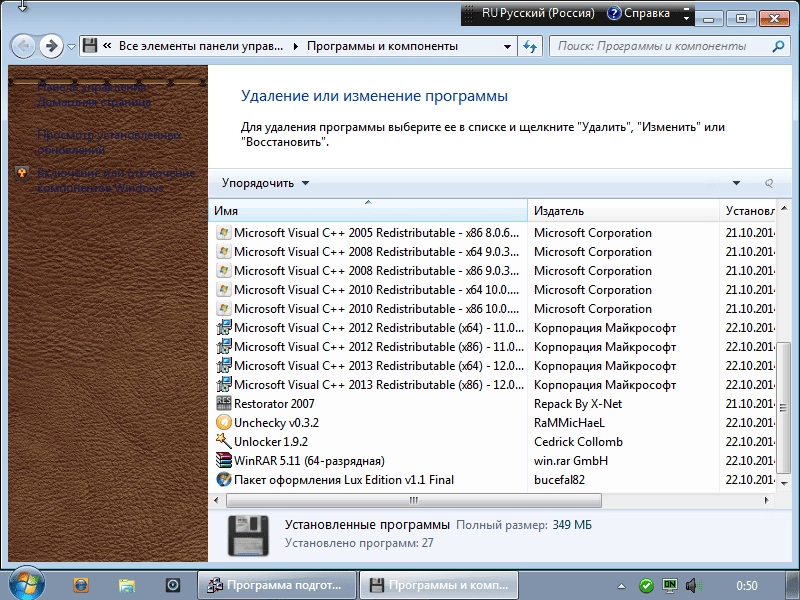Select WinRAR 5.11 (64-разрядная) name

(309, 461)
